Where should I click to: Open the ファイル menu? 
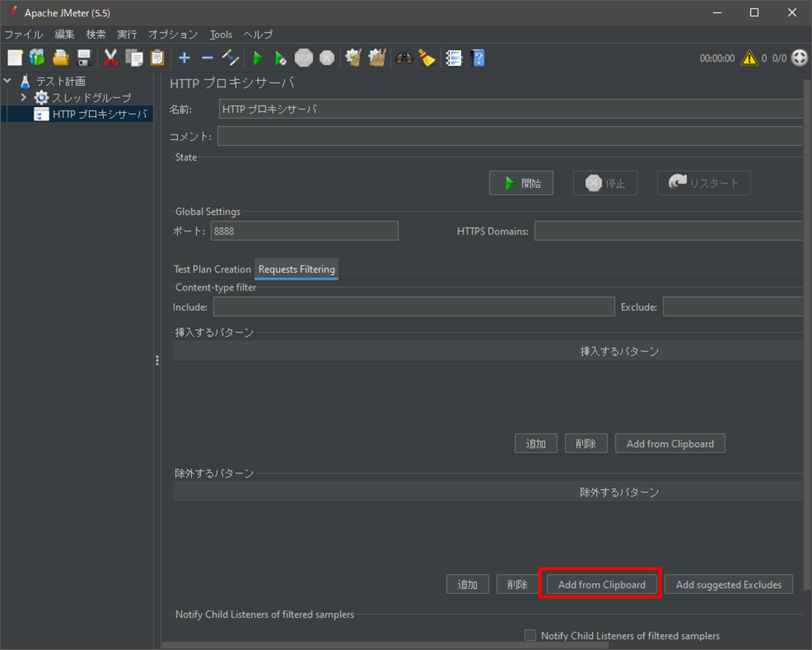click(23, 34)
